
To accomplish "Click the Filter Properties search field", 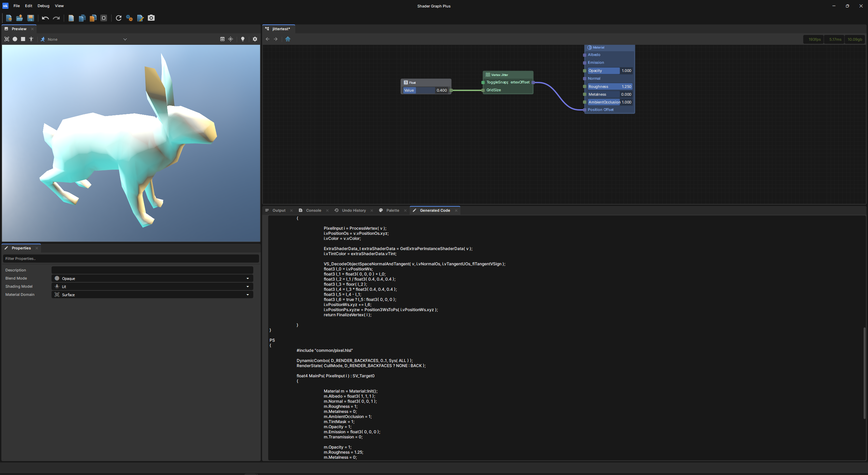I will coord(131,259).
